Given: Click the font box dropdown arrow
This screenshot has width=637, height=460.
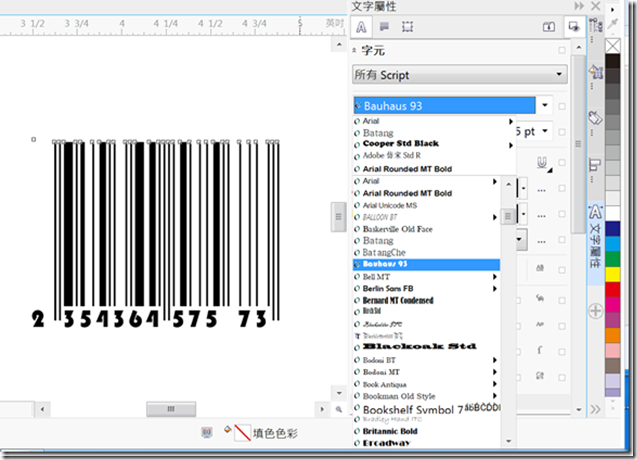Looking at the screenshot, I should pos(545,106).
